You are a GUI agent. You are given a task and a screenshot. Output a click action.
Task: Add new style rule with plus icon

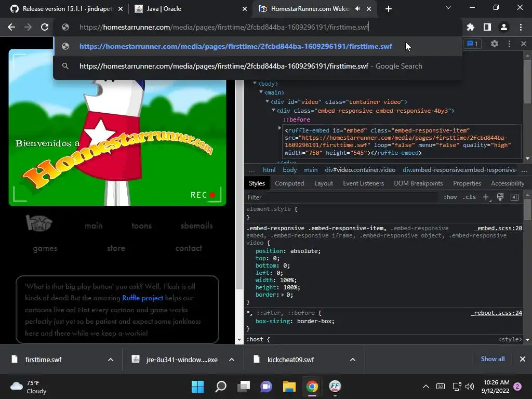486,197
